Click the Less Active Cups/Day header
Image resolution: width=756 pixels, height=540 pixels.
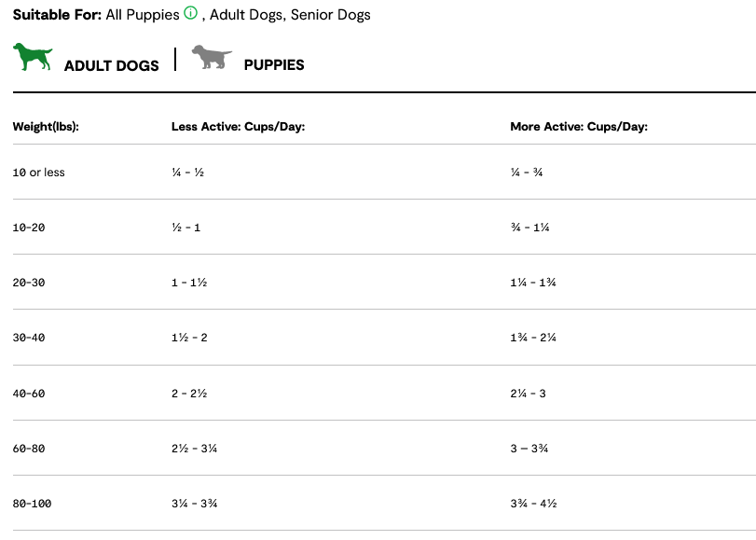pyautogui.click(x=238, y=127)
